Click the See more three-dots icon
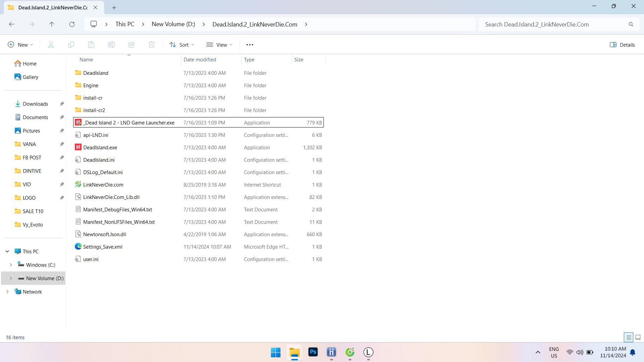The width and height of the screenshot is (644, 362). 250,45
